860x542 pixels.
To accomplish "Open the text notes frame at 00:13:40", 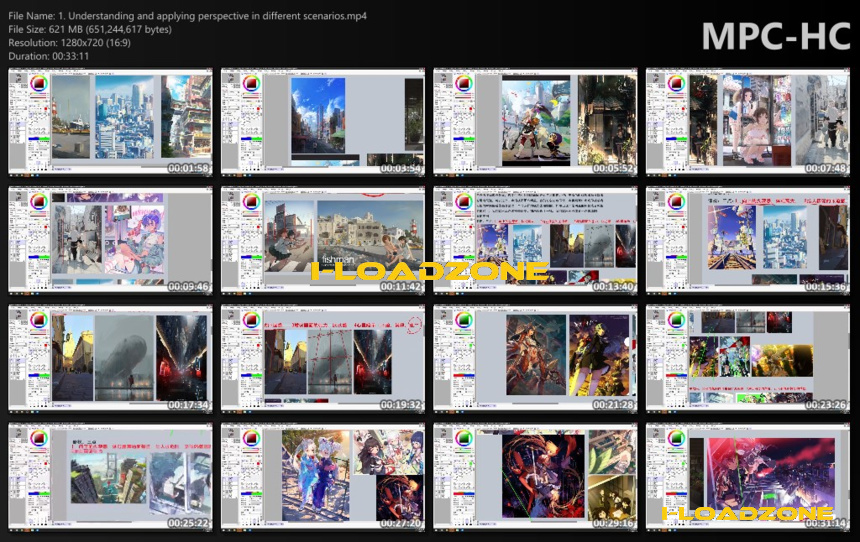I will [x=535, y=240].
